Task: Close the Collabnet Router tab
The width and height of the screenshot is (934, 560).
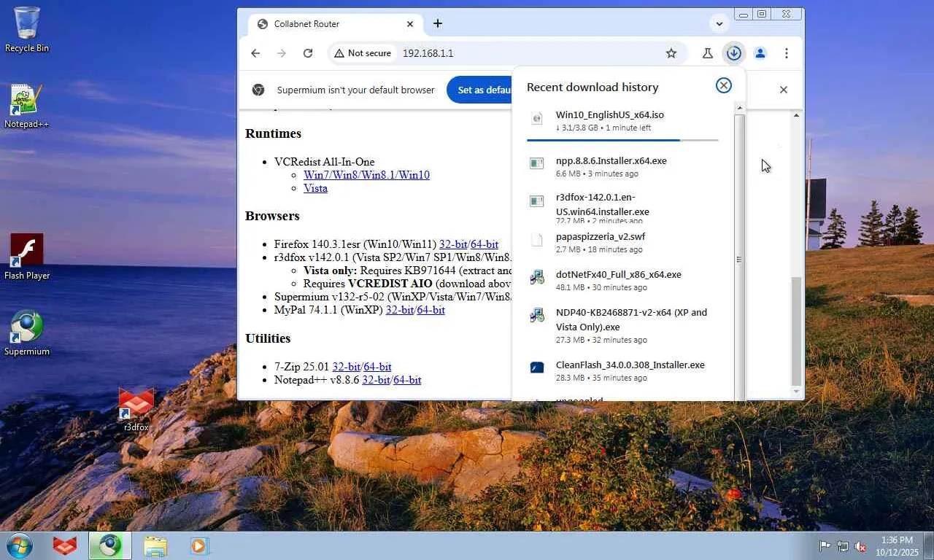Action: [410, 24]
